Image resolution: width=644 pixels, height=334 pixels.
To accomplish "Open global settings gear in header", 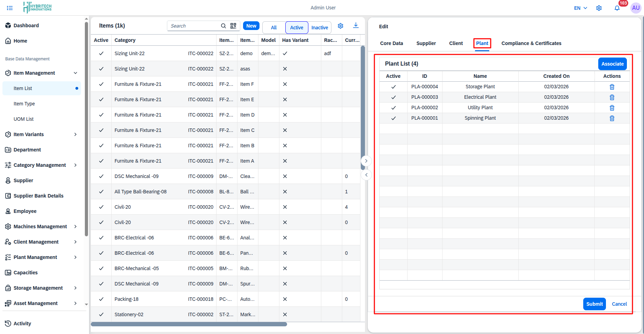I will coord(599,8).
